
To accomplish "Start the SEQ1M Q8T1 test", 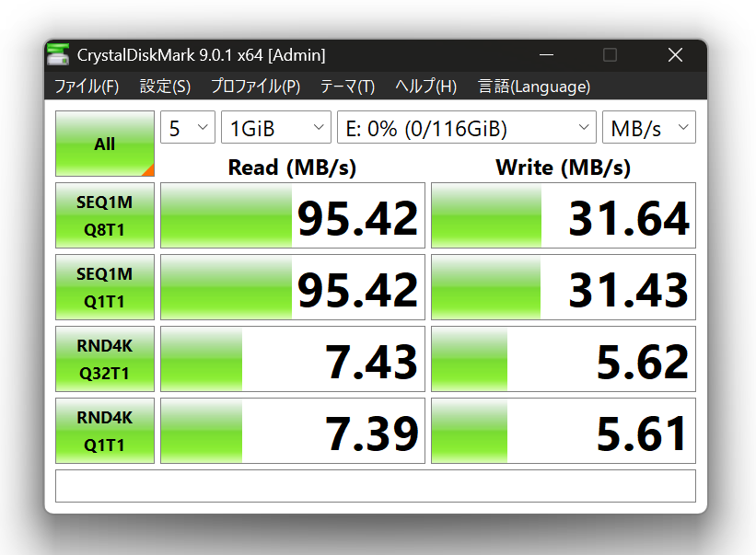I will [x=105, y=215].
